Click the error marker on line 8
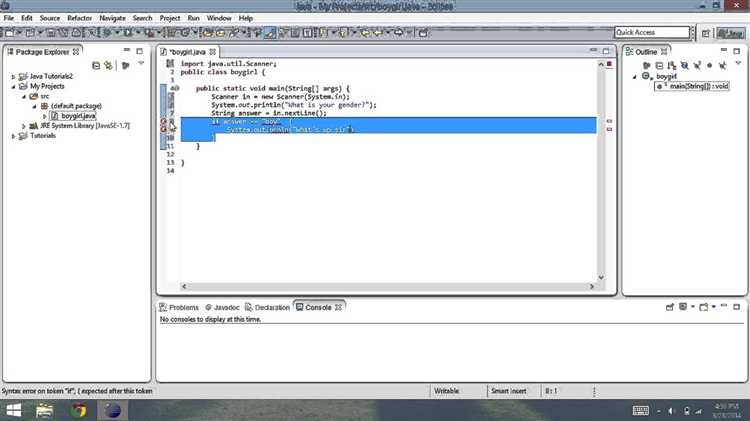 point(164,122)
